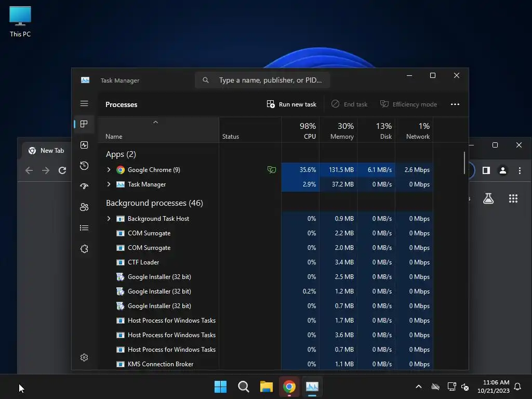Click Efficiency mode button
This screenshot has width=532, height=399.
click(408, 104)
